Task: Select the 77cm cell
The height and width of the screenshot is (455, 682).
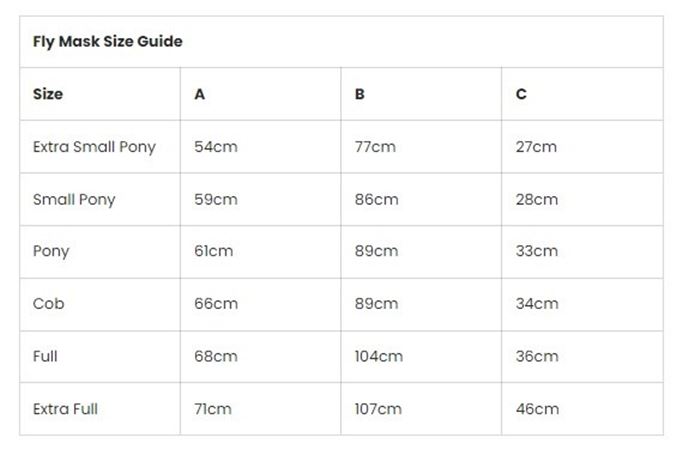Action: (x=375, y=147)
